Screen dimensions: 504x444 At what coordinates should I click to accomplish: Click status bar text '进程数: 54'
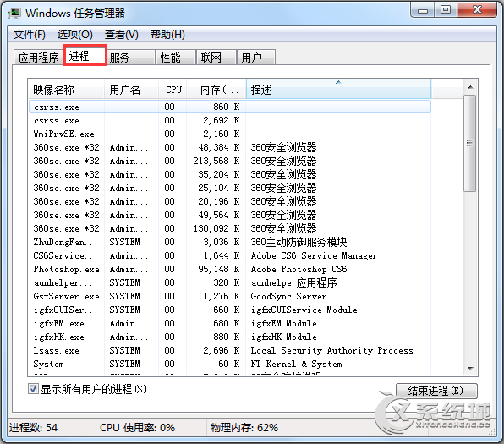pos(33,428)
